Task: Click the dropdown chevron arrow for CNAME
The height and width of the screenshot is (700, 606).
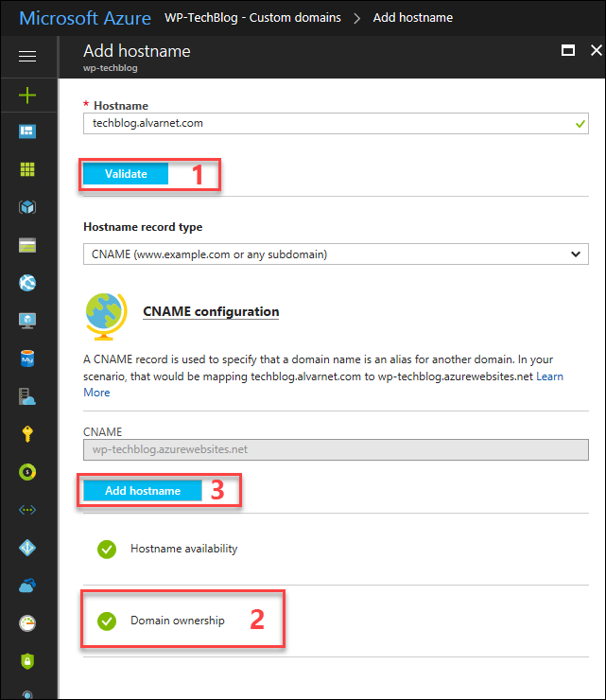Action: click(576, 254)
